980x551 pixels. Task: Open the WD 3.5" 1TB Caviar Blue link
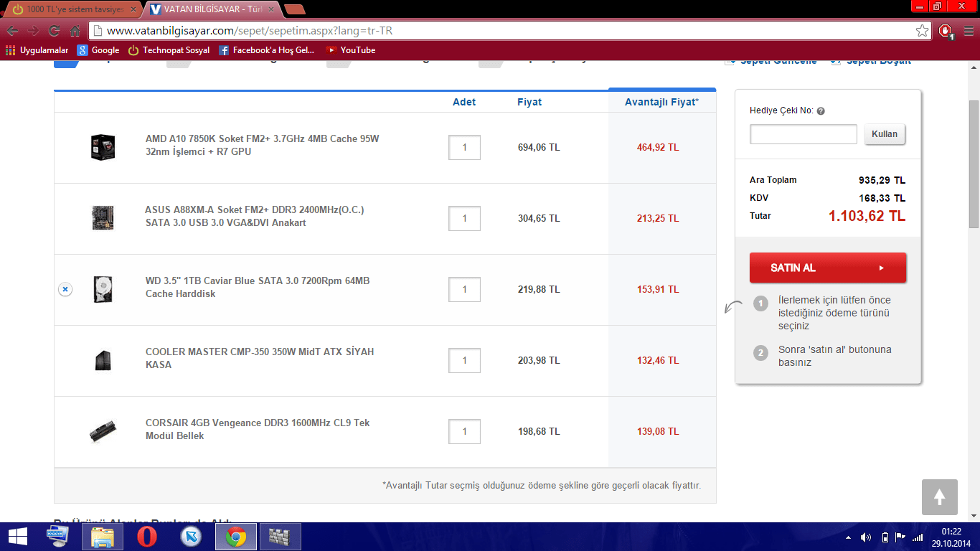[258, 287]
